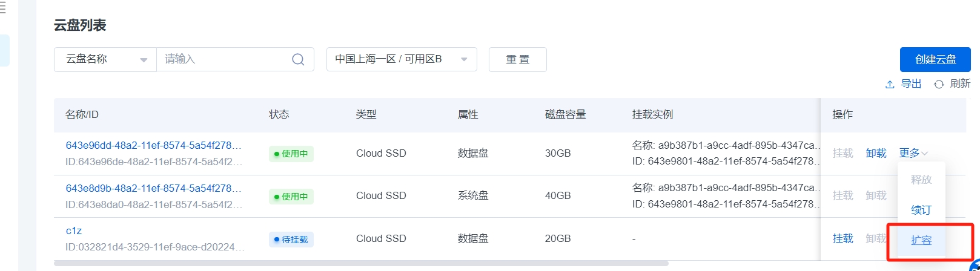980x271 pixels.
Task: Open the 中国上海一区 / 可用区B region dropdown
Action: pyautogui.click(x=401, y=59)
